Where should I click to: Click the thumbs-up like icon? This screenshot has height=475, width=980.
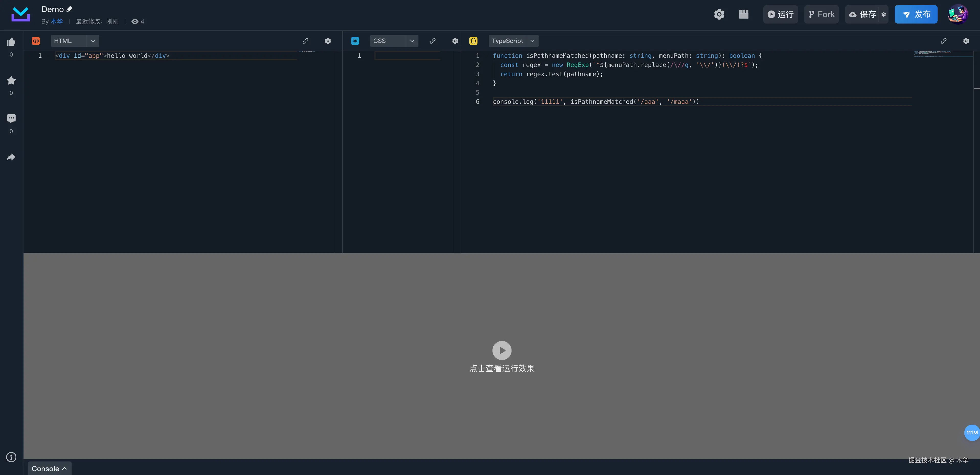click(11, 42)
